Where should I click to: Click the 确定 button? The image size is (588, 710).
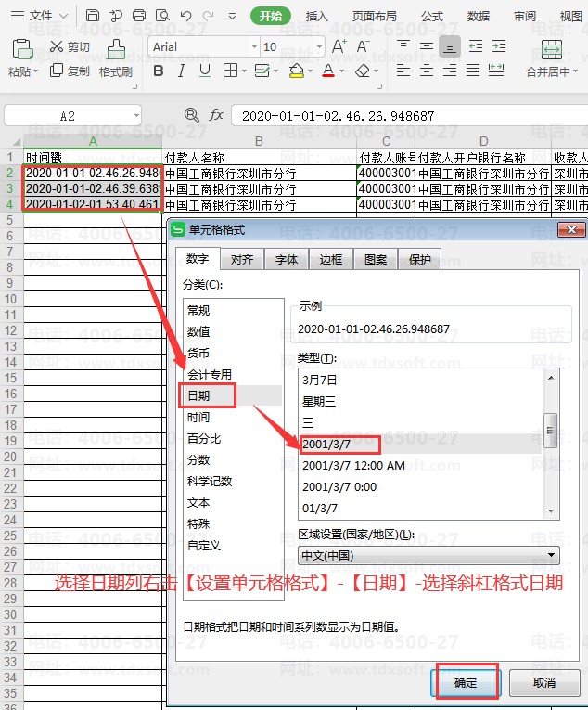(x=466, y=682)
